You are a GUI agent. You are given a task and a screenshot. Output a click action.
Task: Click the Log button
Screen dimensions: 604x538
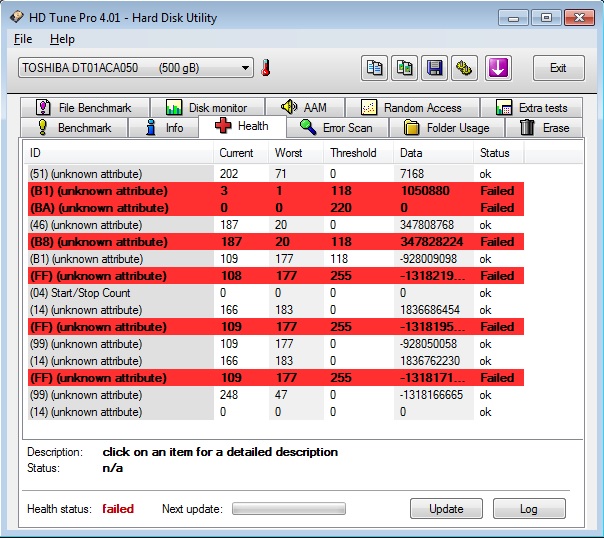529,509
